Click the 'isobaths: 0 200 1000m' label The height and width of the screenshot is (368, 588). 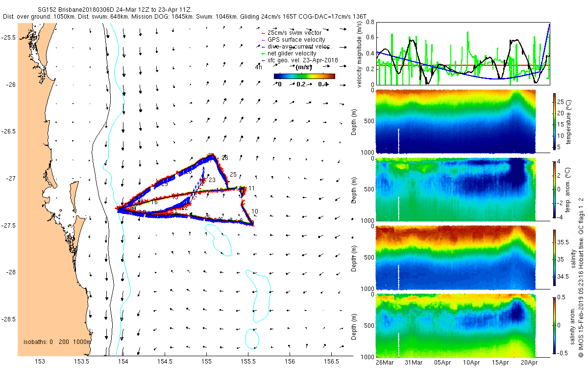57,342
